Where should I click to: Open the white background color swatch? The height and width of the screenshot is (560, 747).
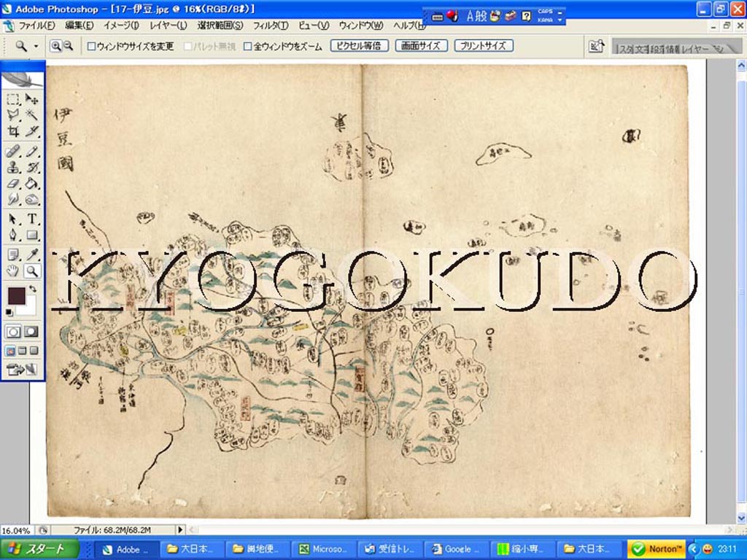point(29,308)
